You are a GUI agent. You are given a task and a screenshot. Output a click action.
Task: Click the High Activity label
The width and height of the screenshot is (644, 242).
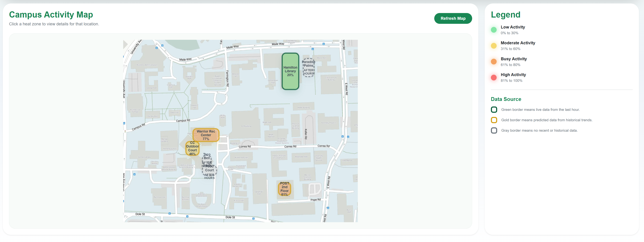point(513,75)
